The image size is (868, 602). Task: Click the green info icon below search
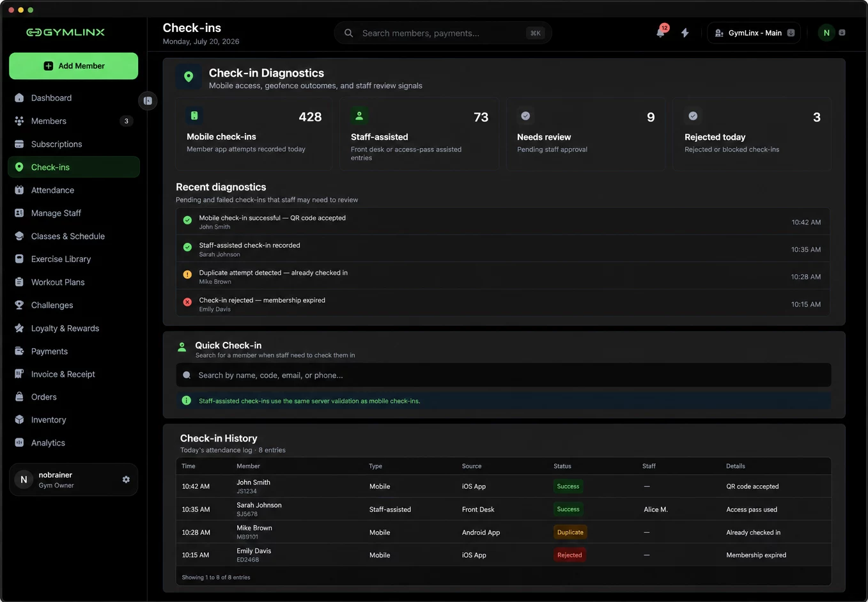click(187, 401)
